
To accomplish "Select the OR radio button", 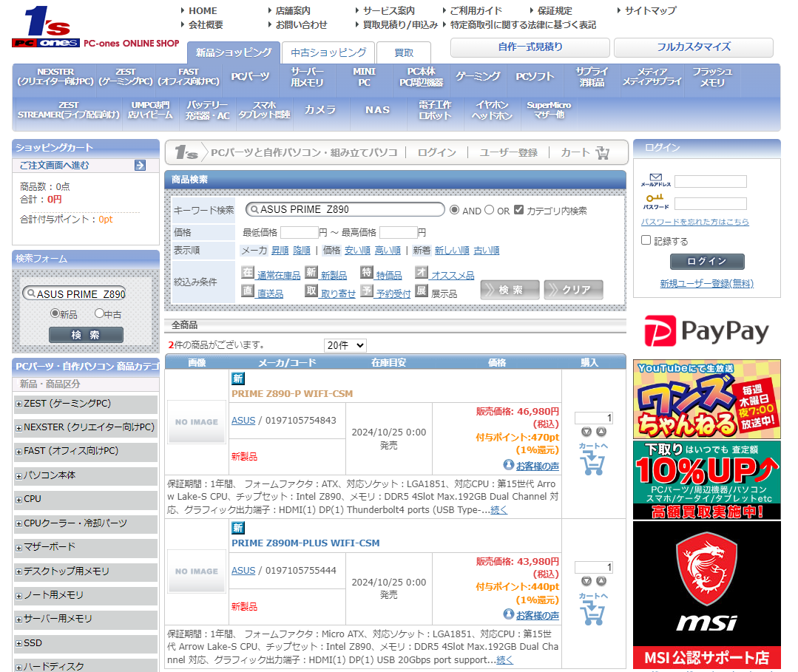I will point(489,210).
